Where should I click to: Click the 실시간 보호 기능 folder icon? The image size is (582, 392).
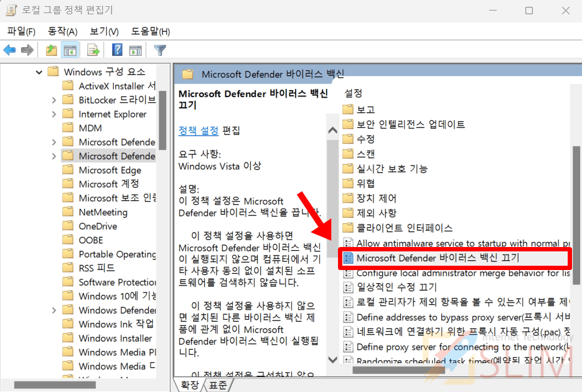(x=348, y=169)
